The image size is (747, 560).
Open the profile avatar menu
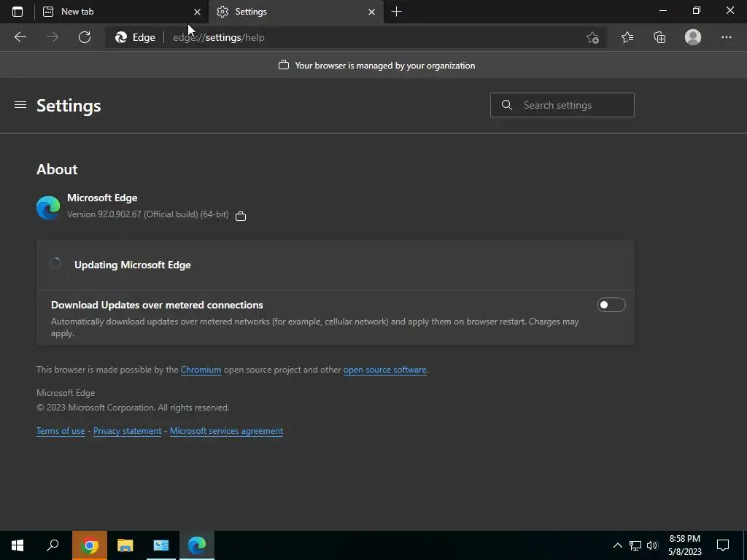coord(693,37)
